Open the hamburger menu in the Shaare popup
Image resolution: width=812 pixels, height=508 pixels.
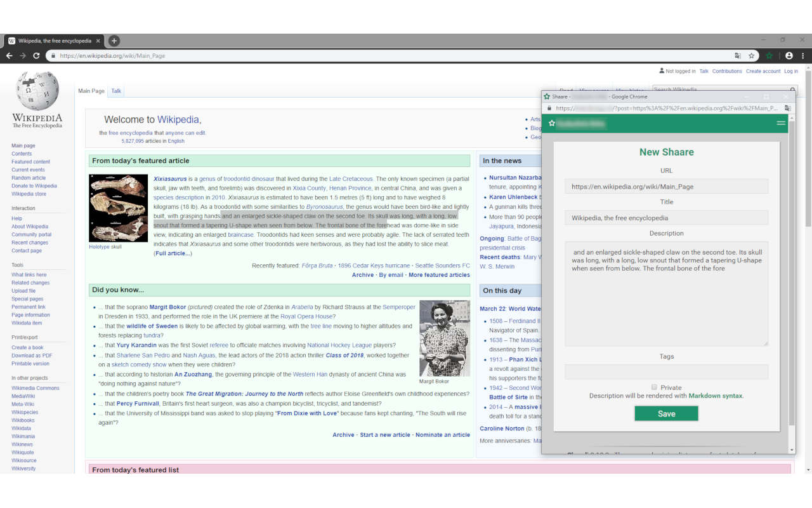[781, 123]
